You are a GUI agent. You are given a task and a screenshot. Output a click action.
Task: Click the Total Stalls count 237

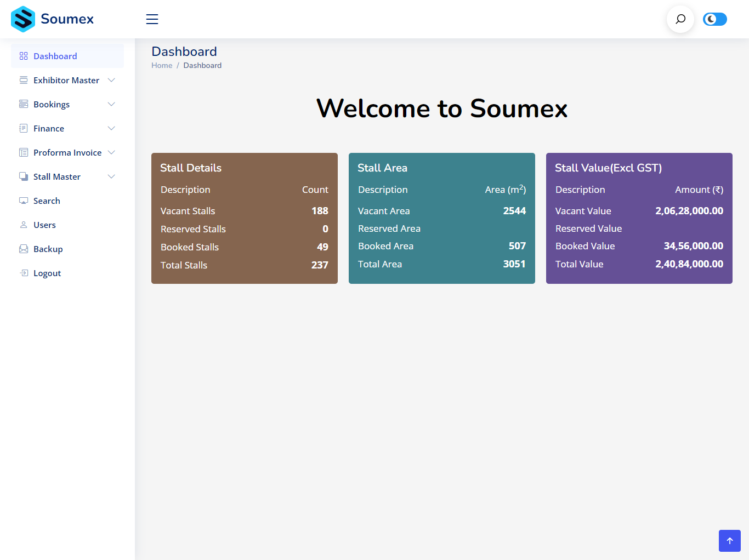coord(320,265)
